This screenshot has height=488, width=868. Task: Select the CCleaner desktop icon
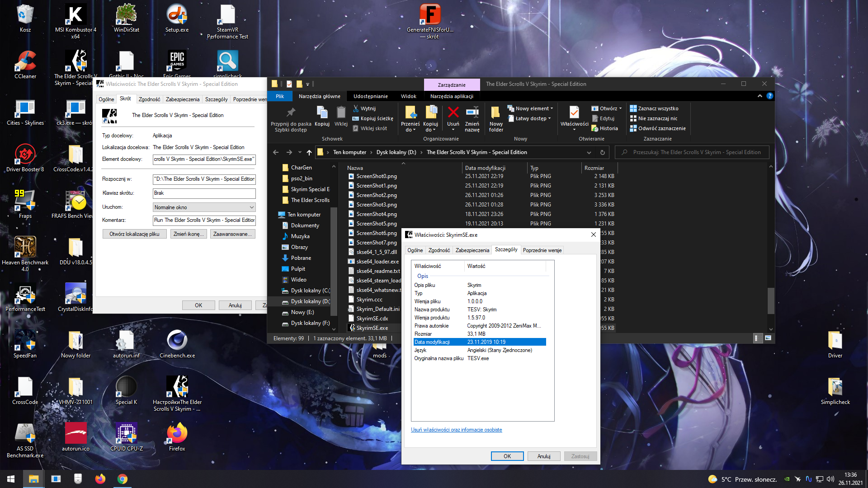(25, 65)
